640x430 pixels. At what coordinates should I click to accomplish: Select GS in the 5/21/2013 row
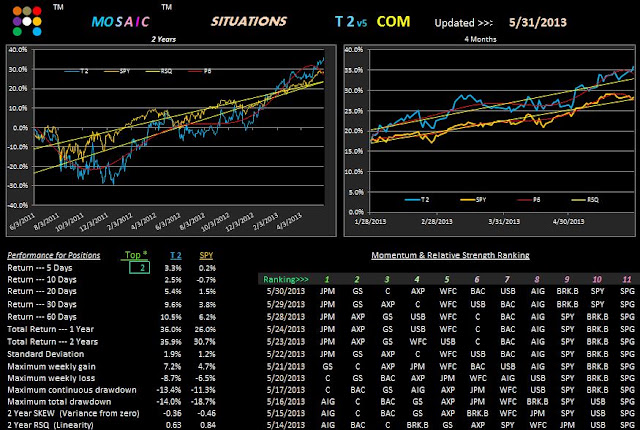327,367
